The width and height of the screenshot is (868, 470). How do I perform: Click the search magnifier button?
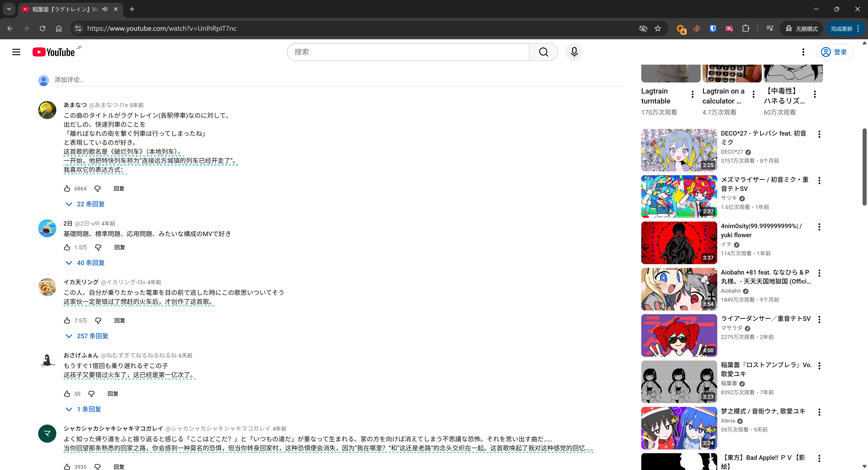(x=543, y=52)
